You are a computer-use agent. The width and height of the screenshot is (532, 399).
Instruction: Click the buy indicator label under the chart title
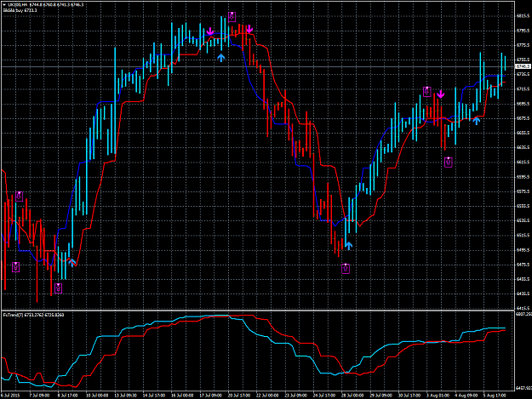20,10
